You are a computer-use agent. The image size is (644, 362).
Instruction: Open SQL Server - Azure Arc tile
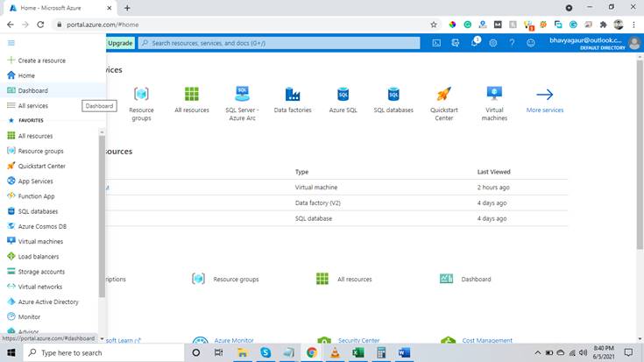coord(242,103)
